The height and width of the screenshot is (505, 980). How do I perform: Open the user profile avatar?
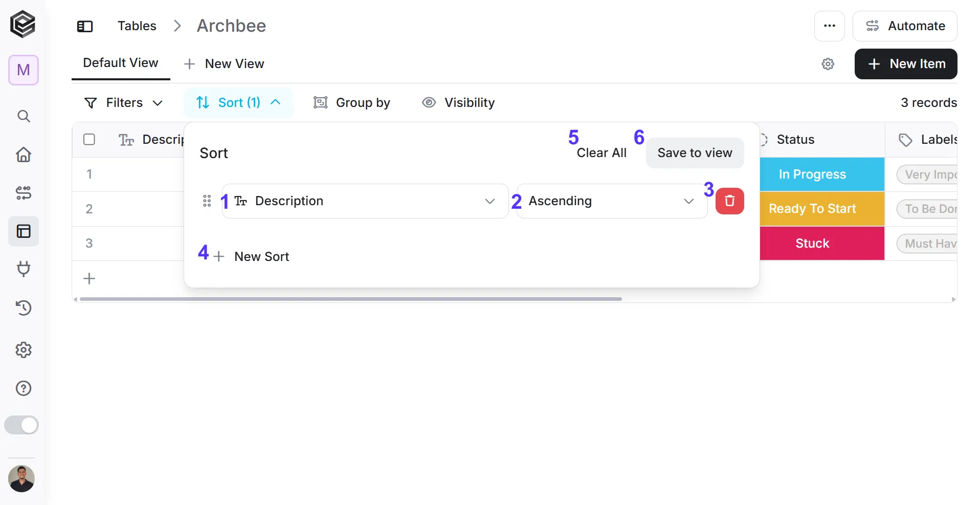click(21, 479)
